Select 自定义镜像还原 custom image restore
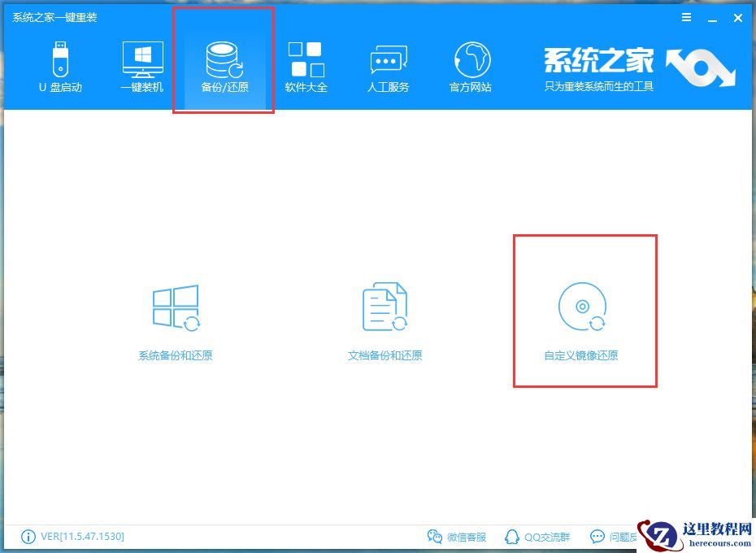Image resolution: width=756 pixels, height=553 pixels. 582,317
